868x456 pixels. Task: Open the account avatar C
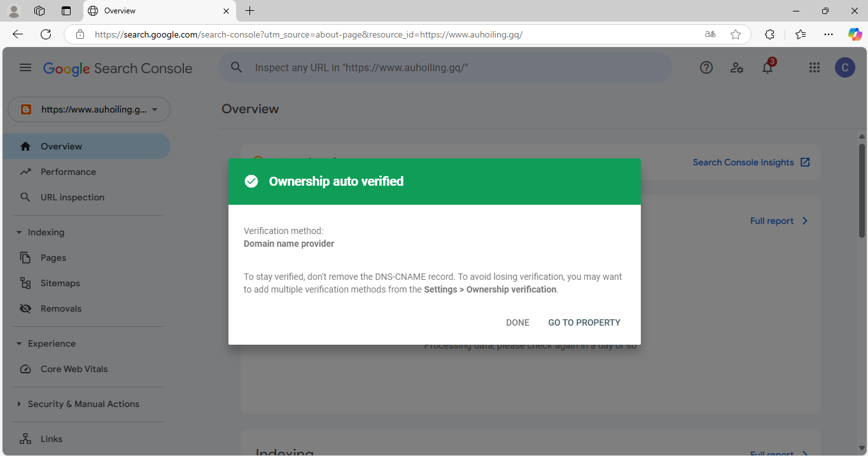click(845, 67)
